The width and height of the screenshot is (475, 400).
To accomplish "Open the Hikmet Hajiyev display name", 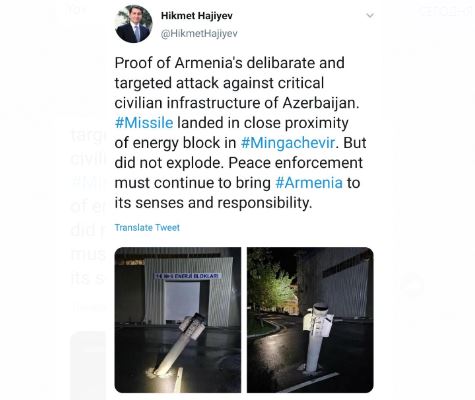I will pyautogui.click(x=197, y=16).
